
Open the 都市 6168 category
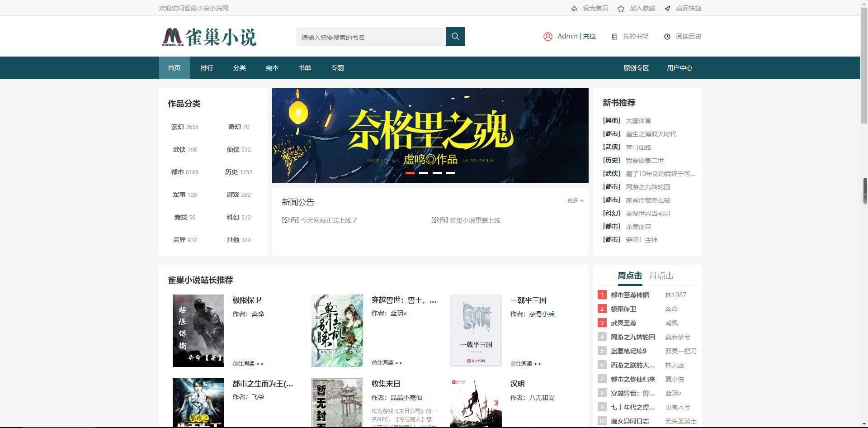(185, 172)
